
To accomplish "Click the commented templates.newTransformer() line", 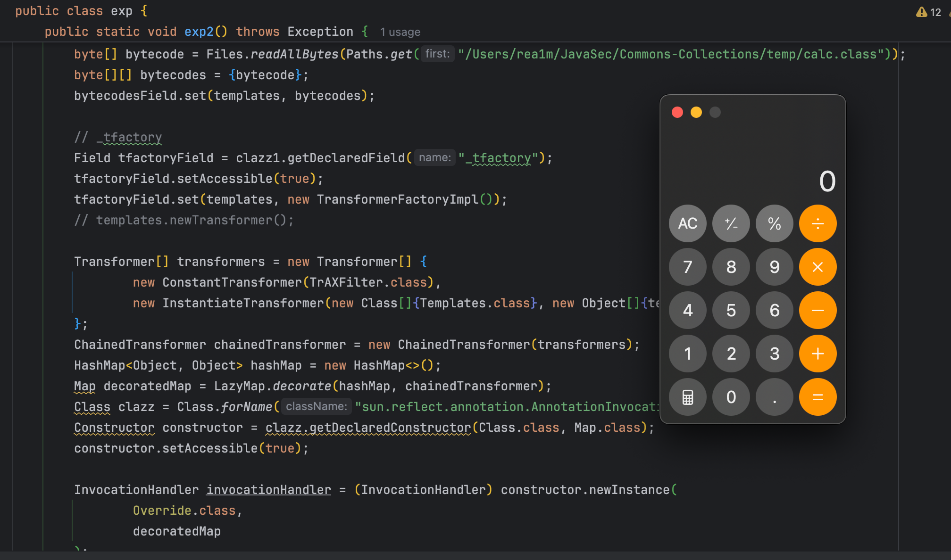I will pyautogui.click(x=184, y=220).
